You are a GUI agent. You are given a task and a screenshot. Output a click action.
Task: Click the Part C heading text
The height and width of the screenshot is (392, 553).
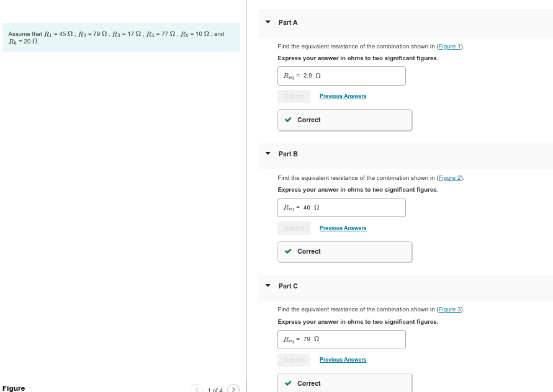point(288,286)
